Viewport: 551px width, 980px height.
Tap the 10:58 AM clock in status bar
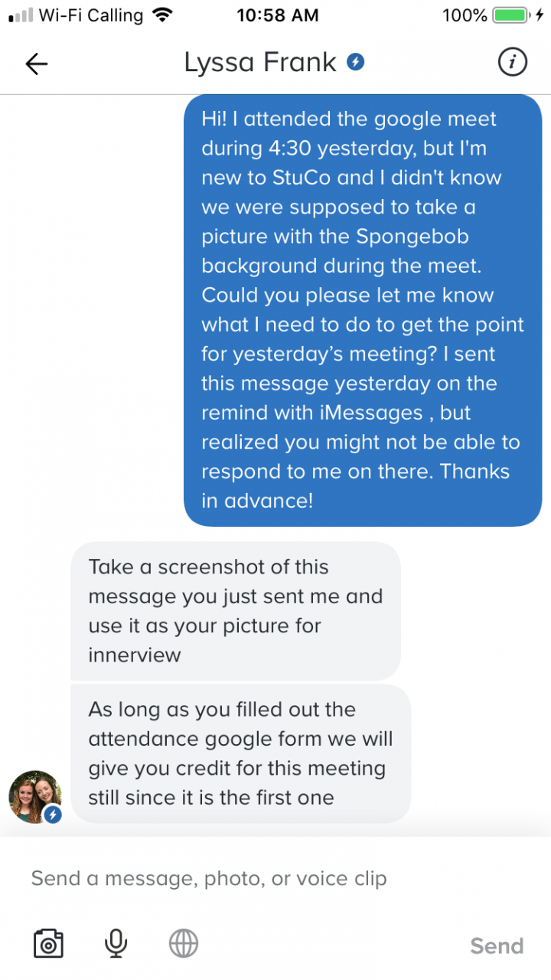276,15
